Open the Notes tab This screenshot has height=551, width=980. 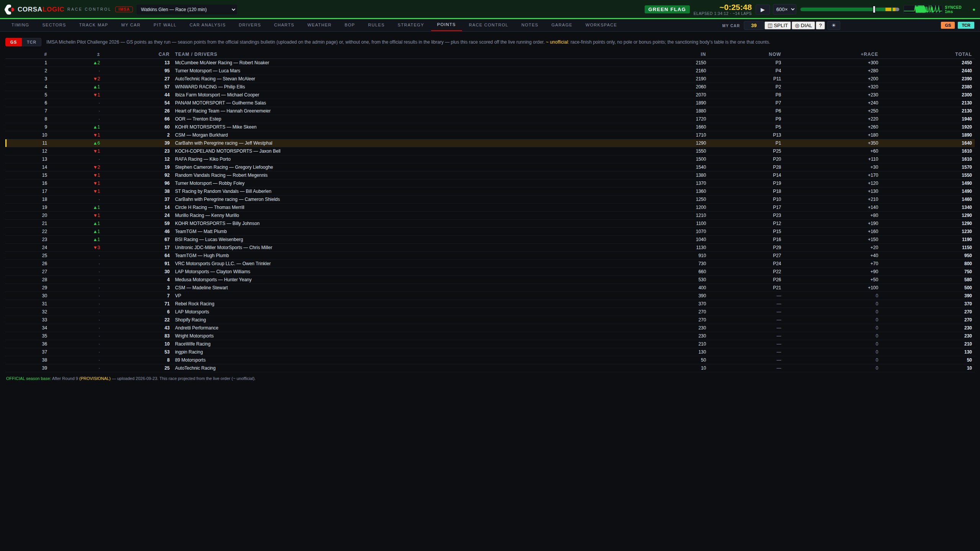[x=529, y=25]
